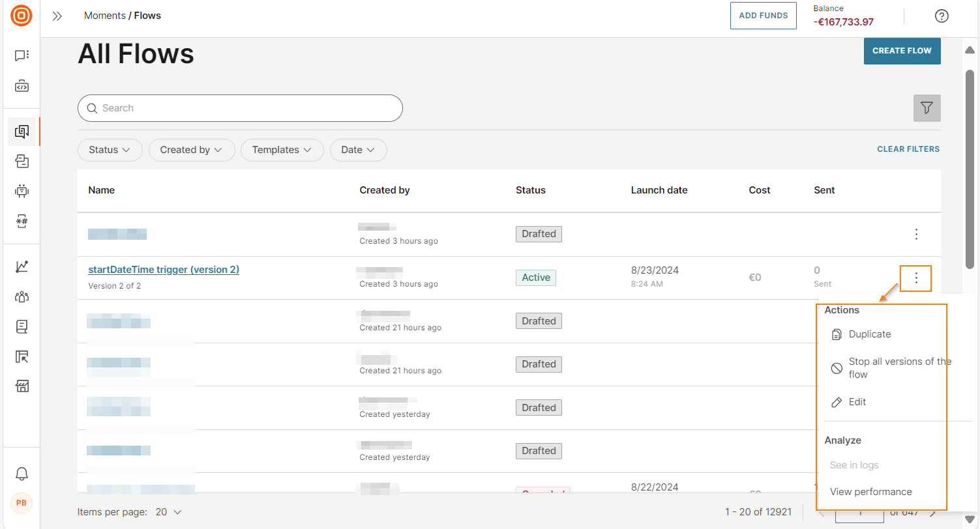Open the help question mark icon
Image resolution: width=980 pixels, height=529 pixels.
coord(942,16)
